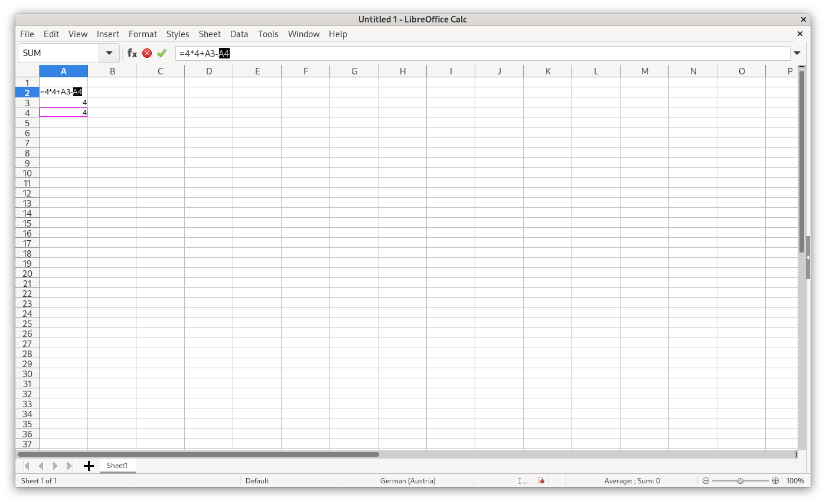Toggle the selection mode status indicator
The image size is (826, 504).
523,481
